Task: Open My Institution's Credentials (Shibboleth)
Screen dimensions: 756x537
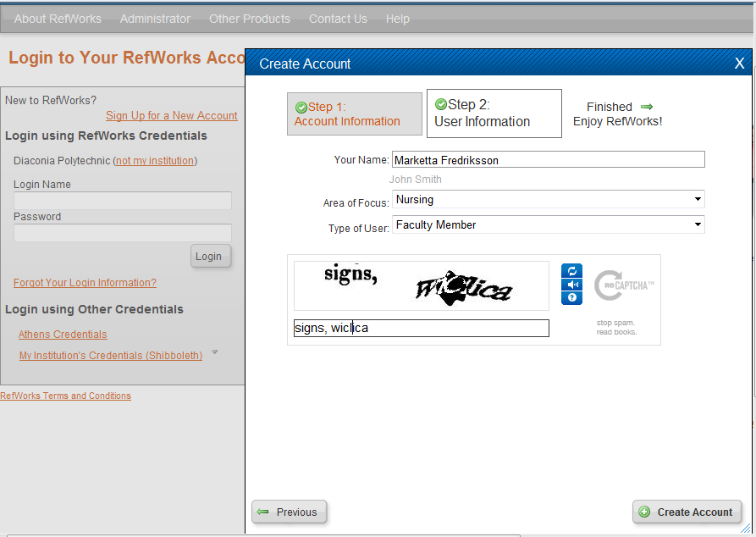Action: tap(111, 356)
